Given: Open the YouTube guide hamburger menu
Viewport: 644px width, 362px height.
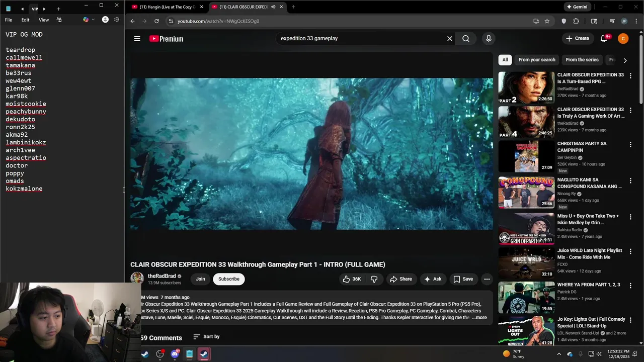Looking at the screenshot, I should pyautogui.click(x=137, y=39).
